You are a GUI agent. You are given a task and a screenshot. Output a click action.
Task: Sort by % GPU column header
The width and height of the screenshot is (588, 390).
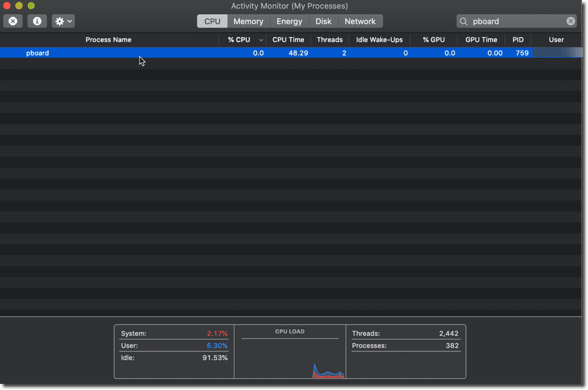coord(434,39)
